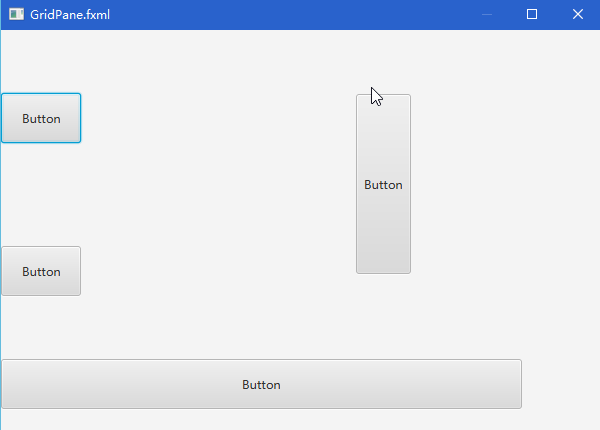Image resolution: width=600 pixels, height=430 pixels.
Task: Click the GridPane.fxml title text
Action: [x=70, y=15]
